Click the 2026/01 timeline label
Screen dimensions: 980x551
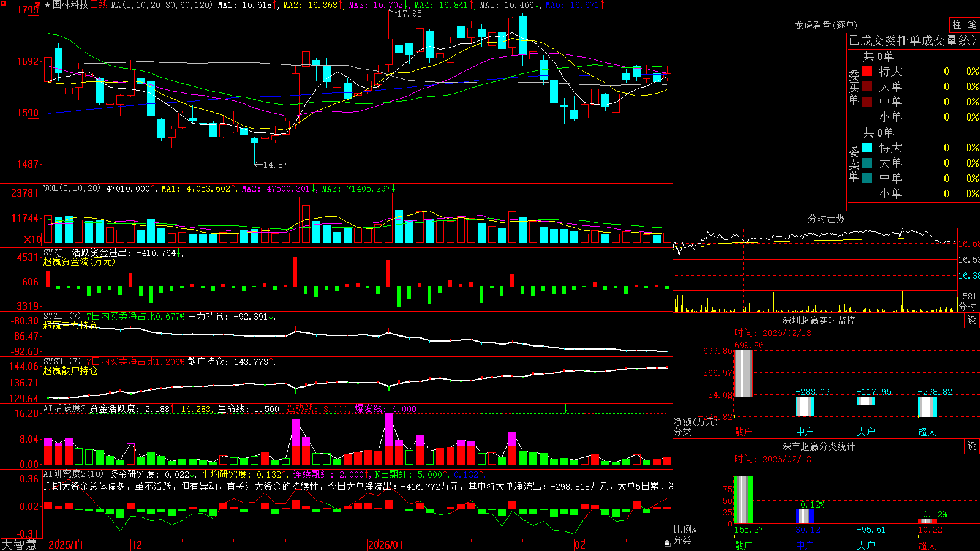point(386,545)
